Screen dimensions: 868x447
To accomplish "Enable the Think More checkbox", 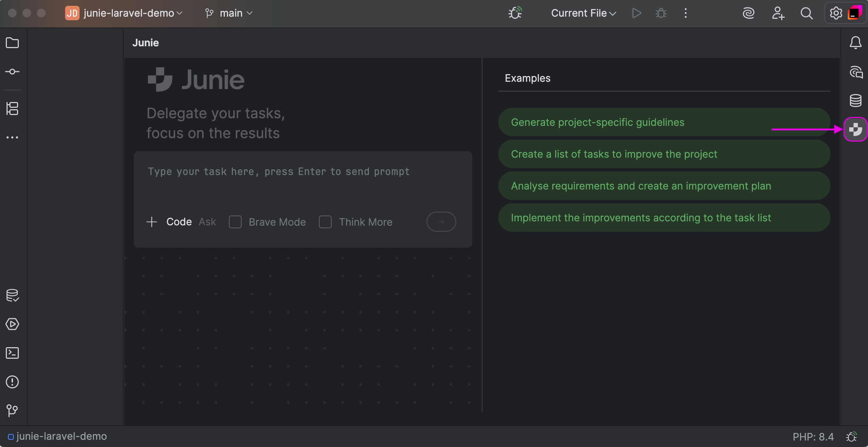I will pyautogui.click(x=325, y=222).
